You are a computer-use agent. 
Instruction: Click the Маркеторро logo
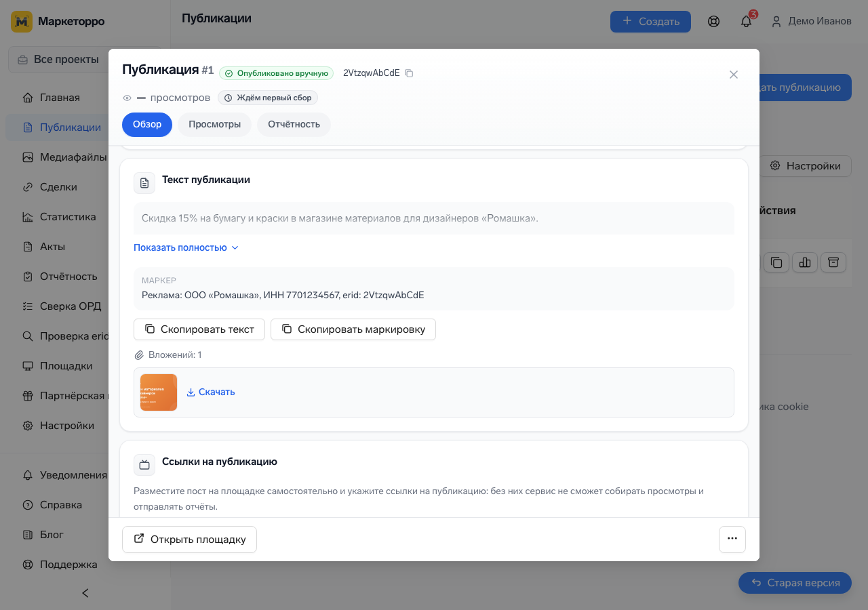click(x=58, y=22)
